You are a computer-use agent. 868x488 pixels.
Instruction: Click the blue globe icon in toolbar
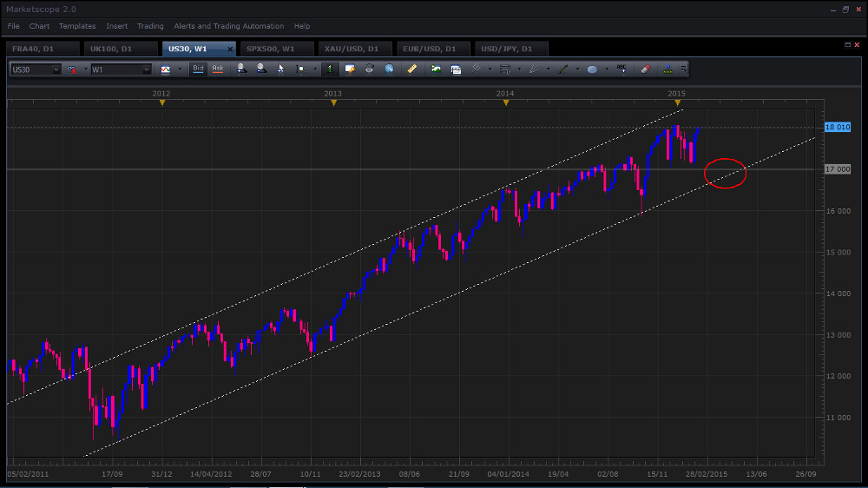coord(389,69)
